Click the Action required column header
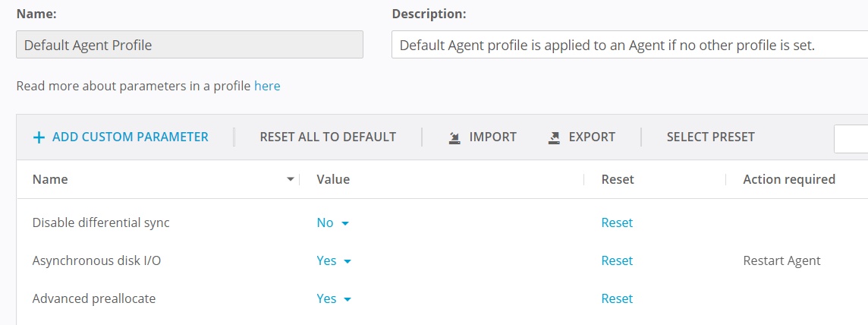 [x=789, y=180]
